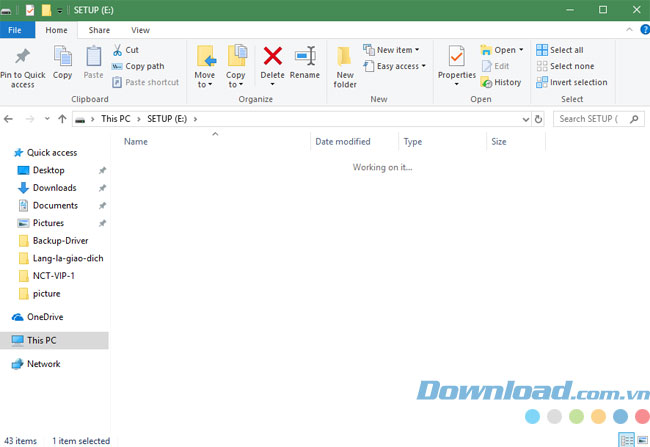Create a New folder
The image size is (650, 447).
tap(345, 67)
